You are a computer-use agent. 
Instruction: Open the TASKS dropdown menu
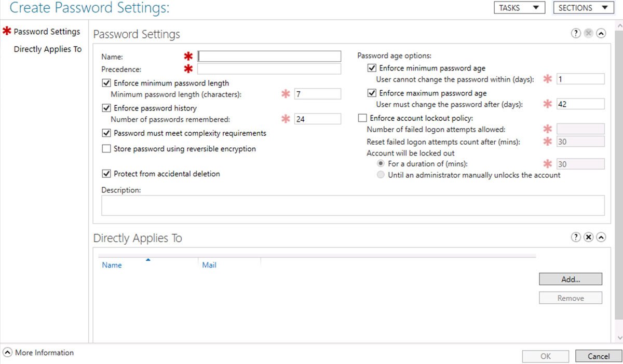519,8
